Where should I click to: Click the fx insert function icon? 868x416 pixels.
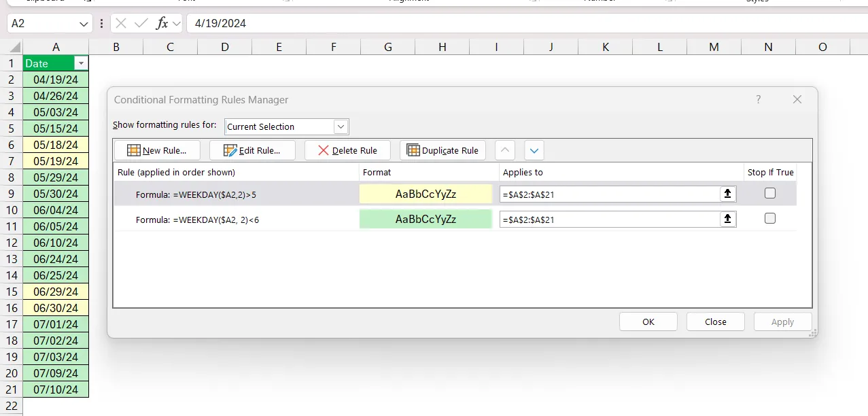coord(162,23)
